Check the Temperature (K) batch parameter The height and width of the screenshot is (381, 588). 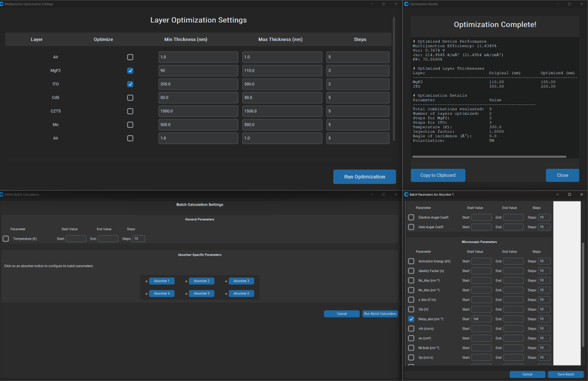[x=6, y=238]
